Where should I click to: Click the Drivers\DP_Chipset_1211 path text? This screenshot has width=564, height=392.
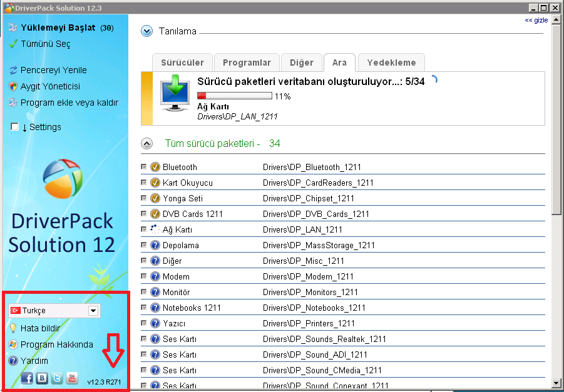click(309, 198)
